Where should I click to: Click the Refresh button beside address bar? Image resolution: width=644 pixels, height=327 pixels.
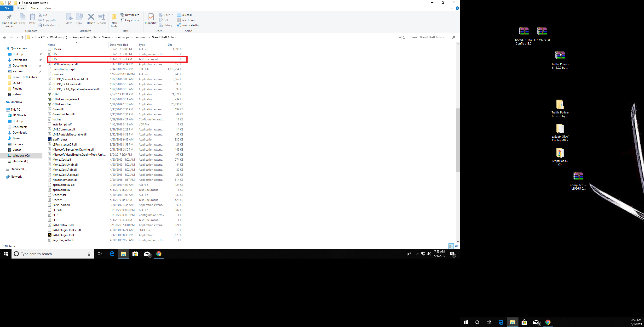point(404,37)
